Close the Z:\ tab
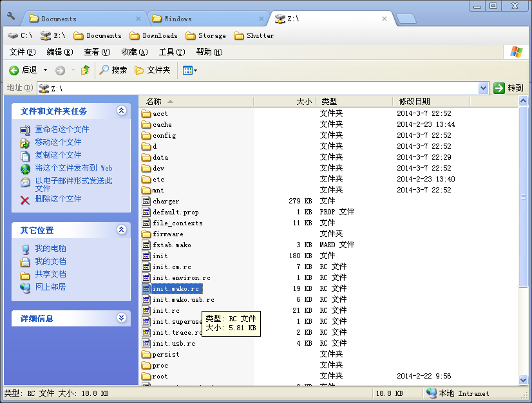 tap(384, 19)
